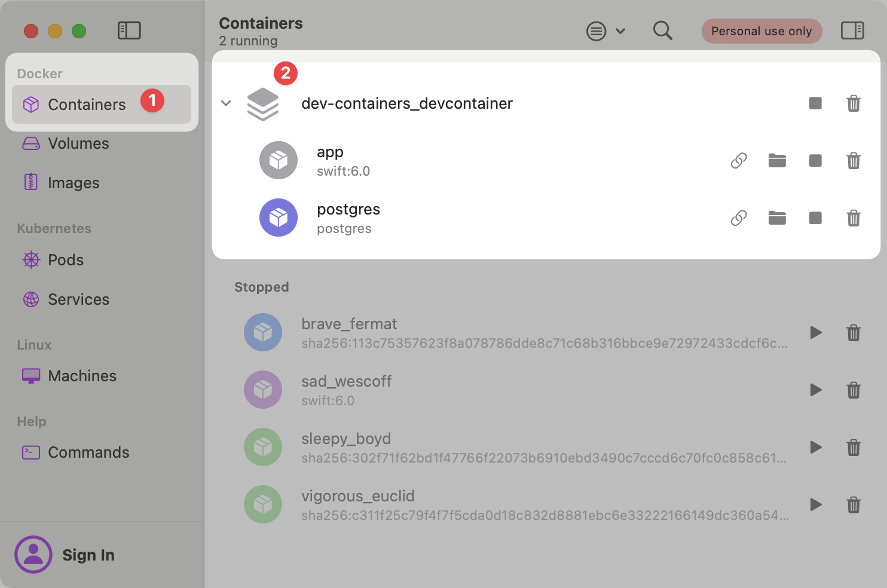Delete the app container

pos(854,161)
